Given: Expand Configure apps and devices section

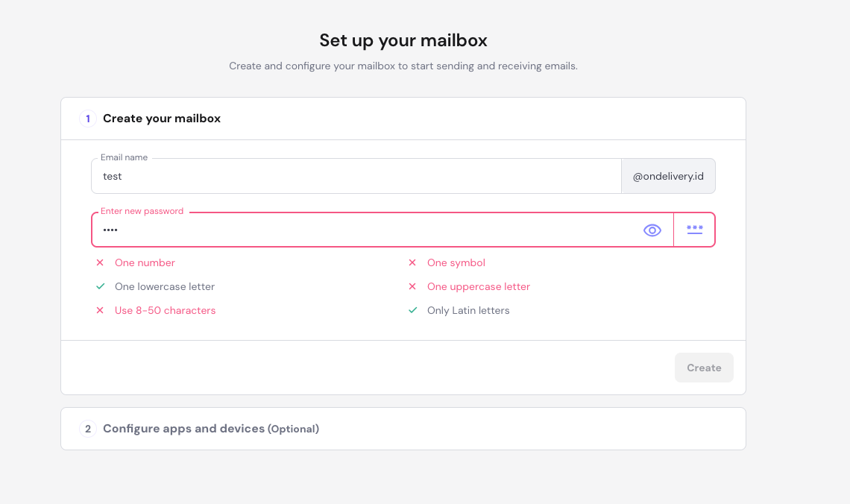Looking at the screenshot, I should tap(211, 429).
